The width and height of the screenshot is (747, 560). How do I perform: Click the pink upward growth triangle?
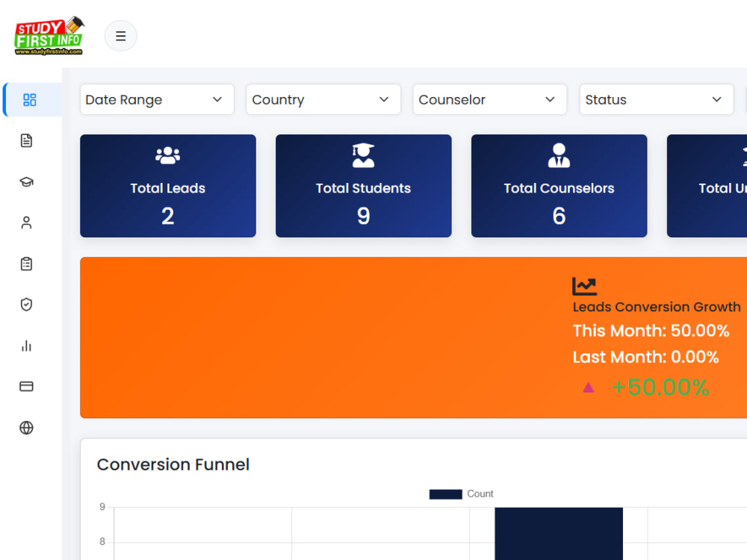pyautogui.click(x=589, y=388)
